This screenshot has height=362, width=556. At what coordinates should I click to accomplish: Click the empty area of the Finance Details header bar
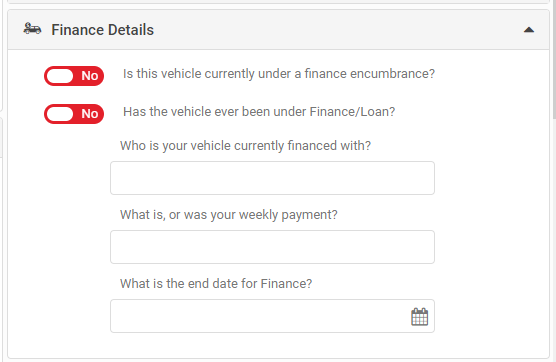click(337, 30)
